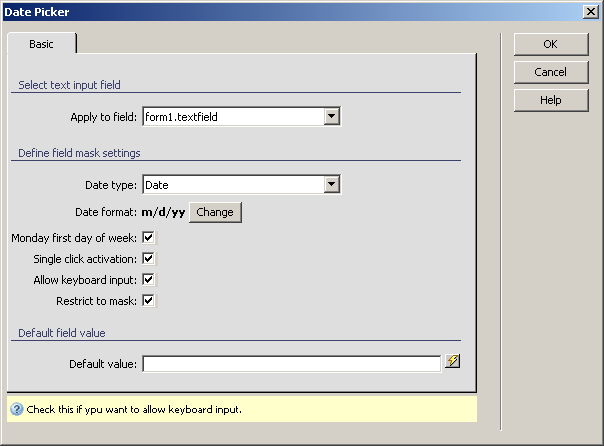Toggle the Restrict to mask checkbox
Viewport: 604px width, 446px height.
point(148,300)
